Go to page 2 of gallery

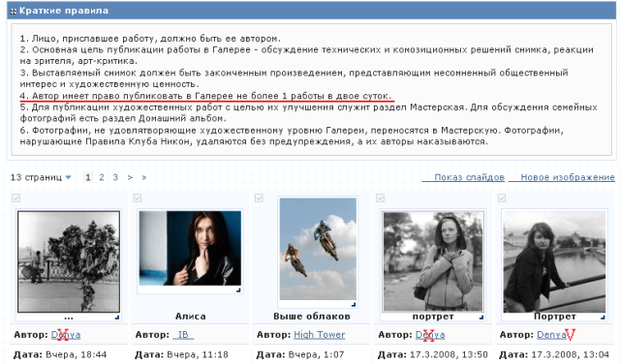(102, 177)
